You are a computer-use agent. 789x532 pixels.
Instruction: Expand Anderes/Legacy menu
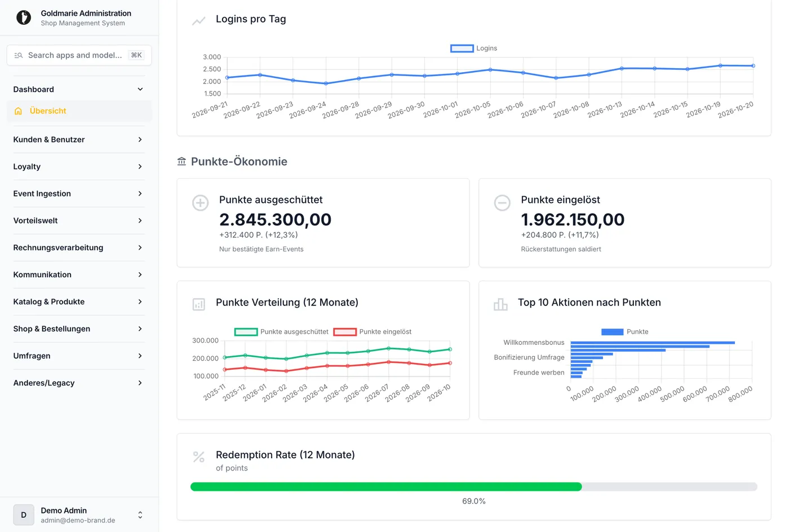click(x=79, y=383)
